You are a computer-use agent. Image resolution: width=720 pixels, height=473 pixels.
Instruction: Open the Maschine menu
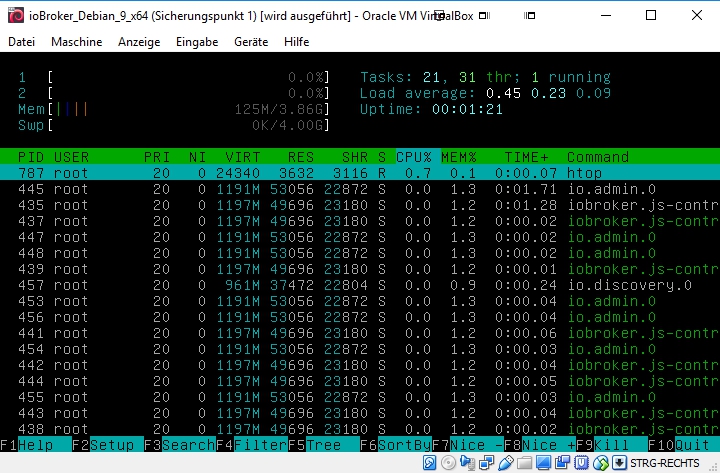click(77, 42)
